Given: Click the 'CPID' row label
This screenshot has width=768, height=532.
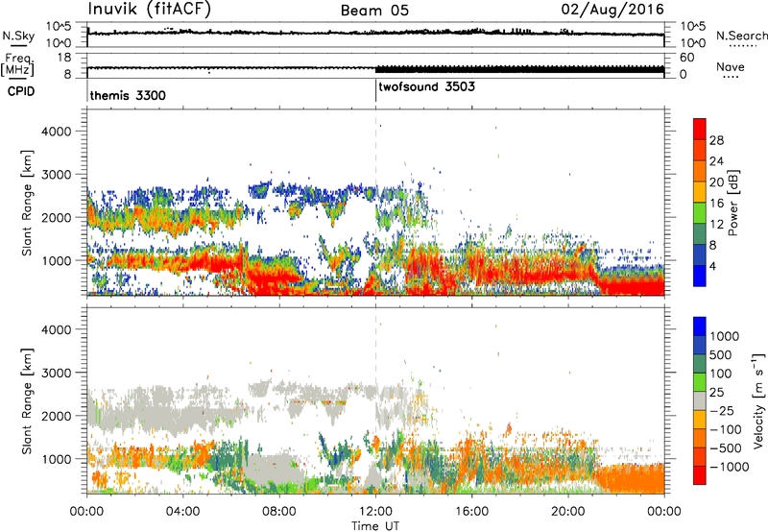Looking at the screenshot, I should click(21, 91).
